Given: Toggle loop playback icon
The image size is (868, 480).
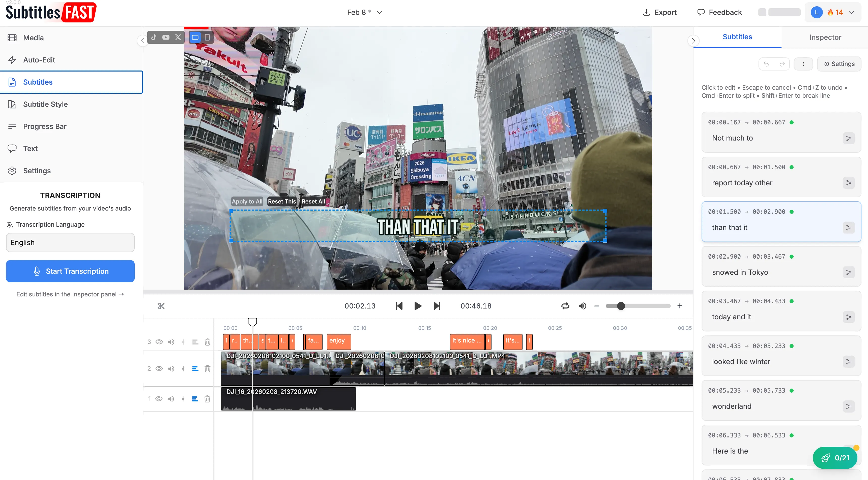Looking at the screenshot, I should click(x=565, y=306).
